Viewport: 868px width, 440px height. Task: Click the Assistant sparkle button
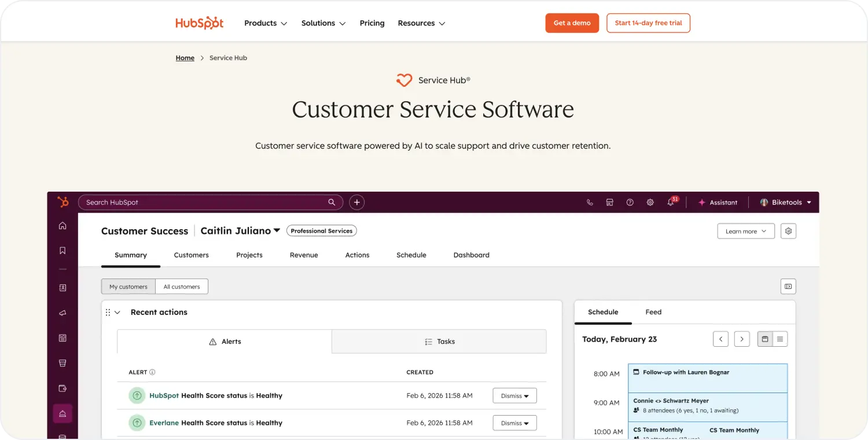point(718,202)
